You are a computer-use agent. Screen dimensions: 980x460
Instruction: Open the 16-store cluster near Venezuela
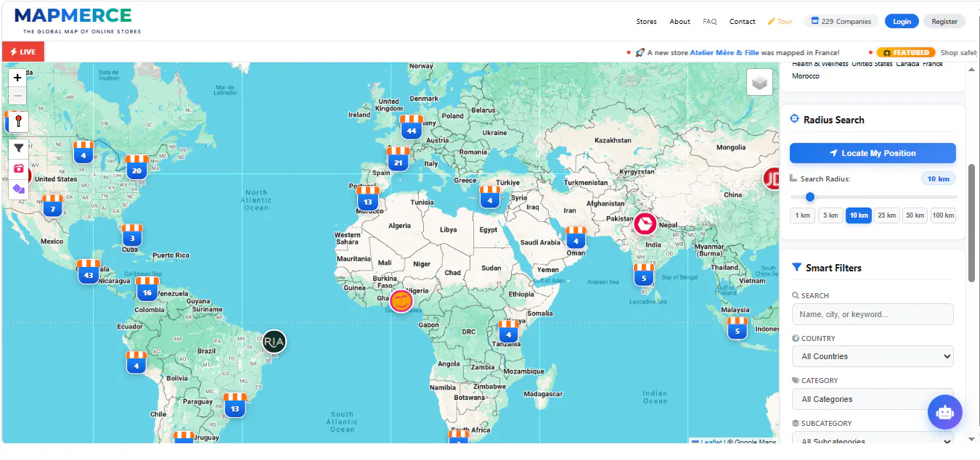click(147, 289)
